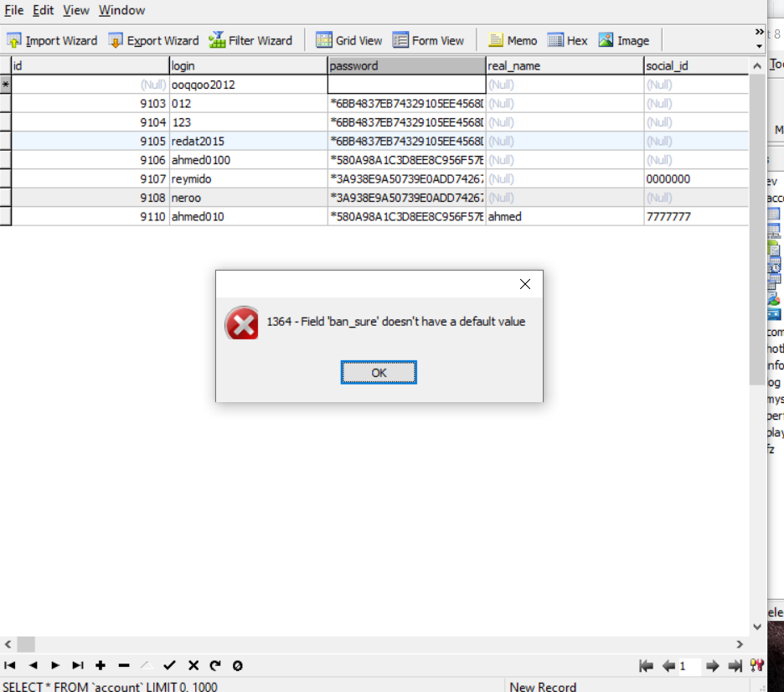The image size is (784, 692).
Task: Click the SELECT query status text
Action: [110, 686]
